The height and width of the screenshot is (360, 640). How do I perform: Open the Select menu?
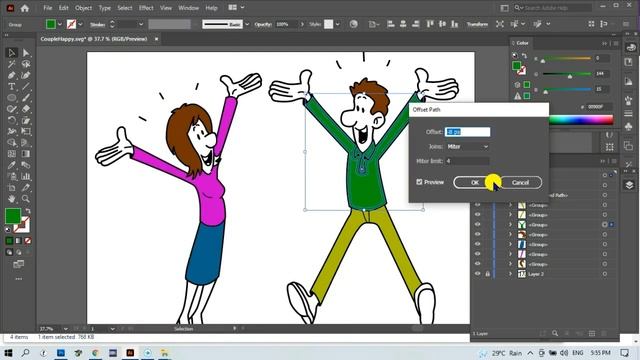pos(124,8)
